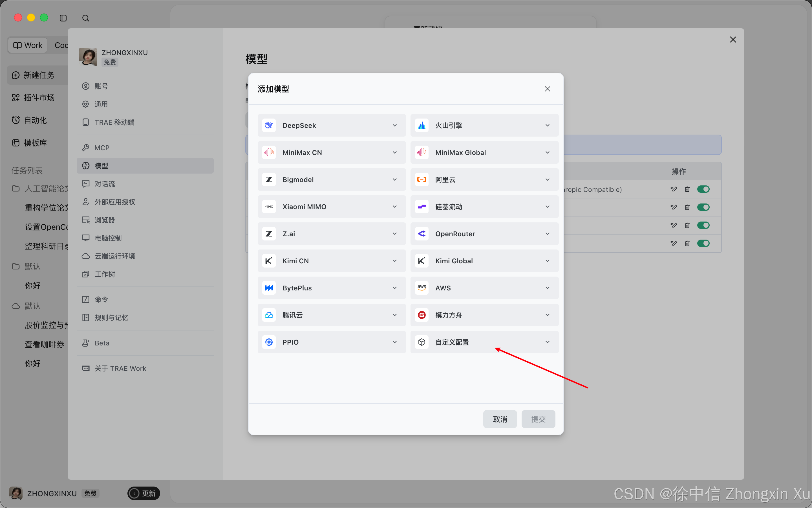Open 自动化 in the sidebar

[x=37, y=120]
